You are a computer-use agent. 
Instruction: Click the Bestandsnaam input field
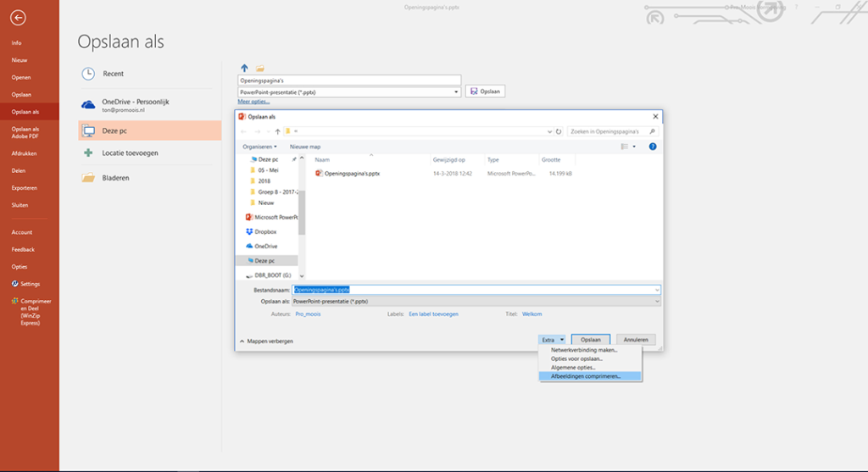(x=475, y=290)
